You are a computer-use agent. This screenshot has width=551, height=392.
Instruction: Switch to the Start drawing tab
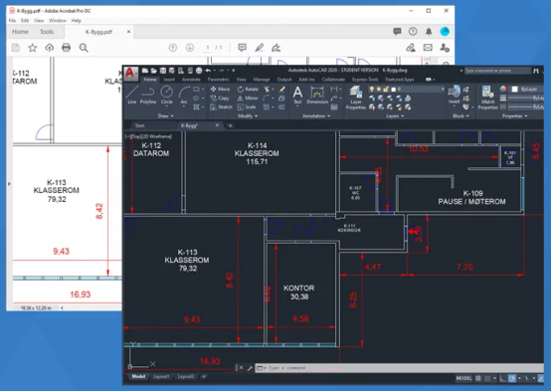139,125
